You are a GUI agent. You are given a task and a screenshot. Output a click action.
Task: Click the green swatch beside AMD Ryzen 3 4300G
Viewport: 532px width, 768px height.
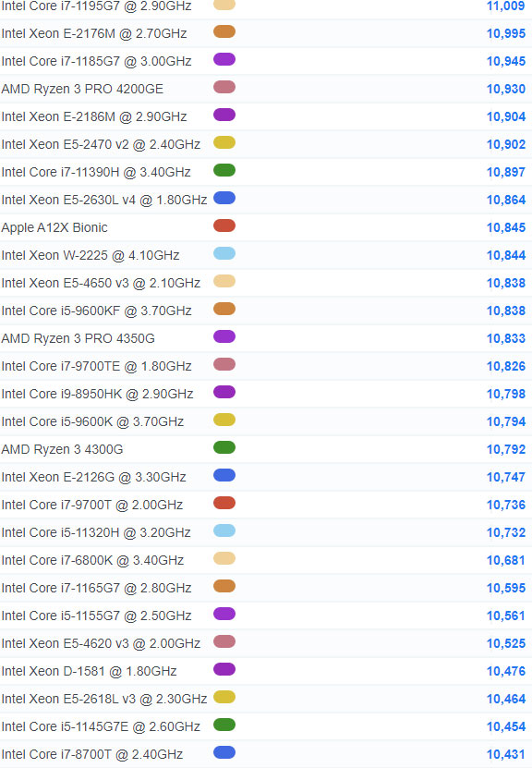click(x=224, y=447)
